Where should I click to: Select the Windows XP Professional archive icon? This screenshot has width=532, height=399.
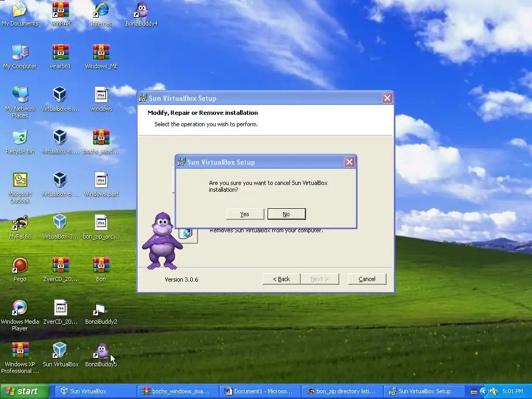click(20, 358)
